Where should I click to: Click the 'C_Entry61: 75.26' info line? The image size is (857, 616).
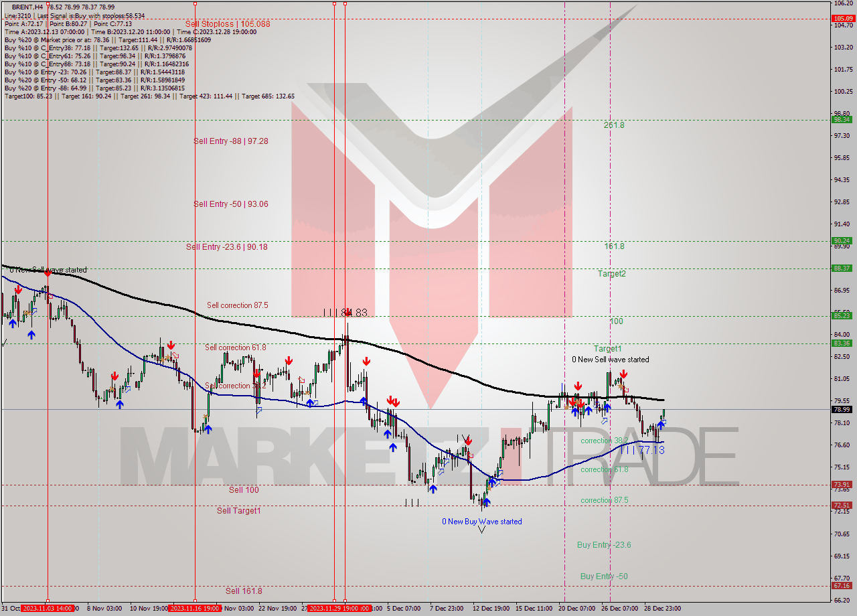[x=94, y=56]
